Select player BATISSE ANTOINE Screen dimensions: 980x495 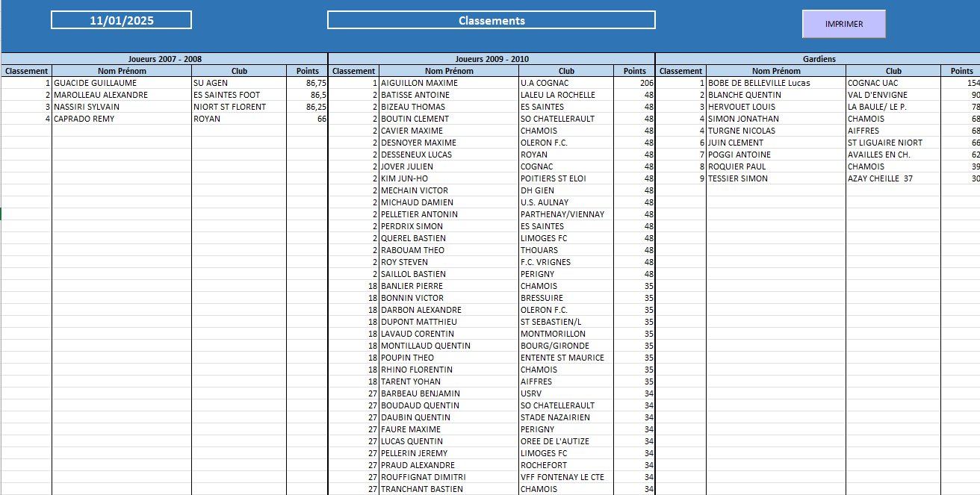pyautogui.click(x=449, y=95)
